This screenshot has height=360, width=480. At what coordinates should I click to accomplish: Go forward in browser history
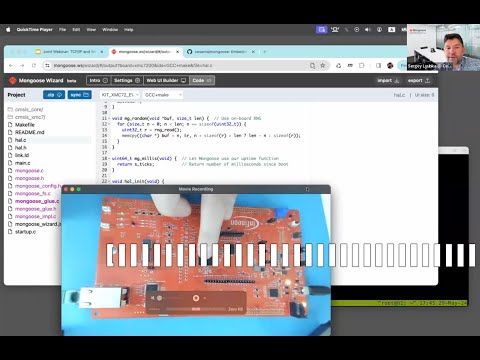coord(22,65)
